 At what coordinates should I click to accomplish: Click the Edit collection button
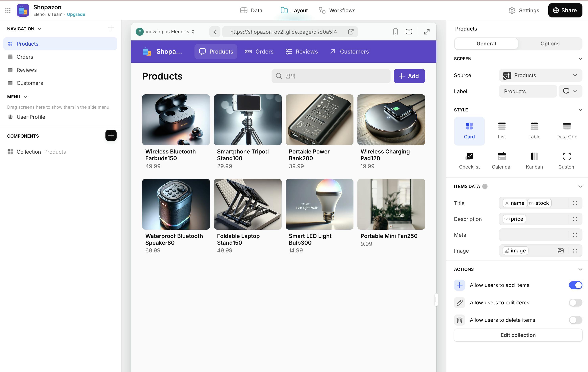coord(518,335)
